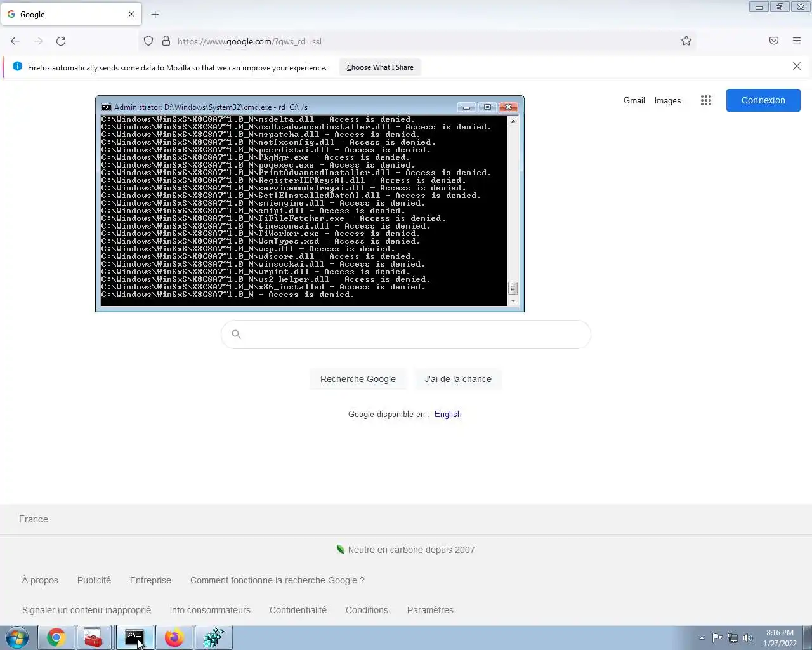Switch to cmd window in taskbar

pyautogui.click(x=134, y=637)
